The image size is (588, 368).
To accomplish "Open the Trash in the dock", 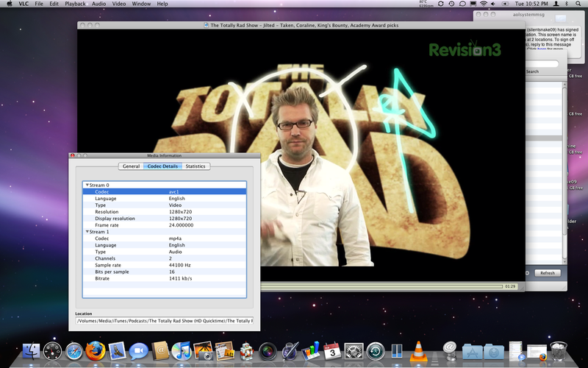I will 559,351.
